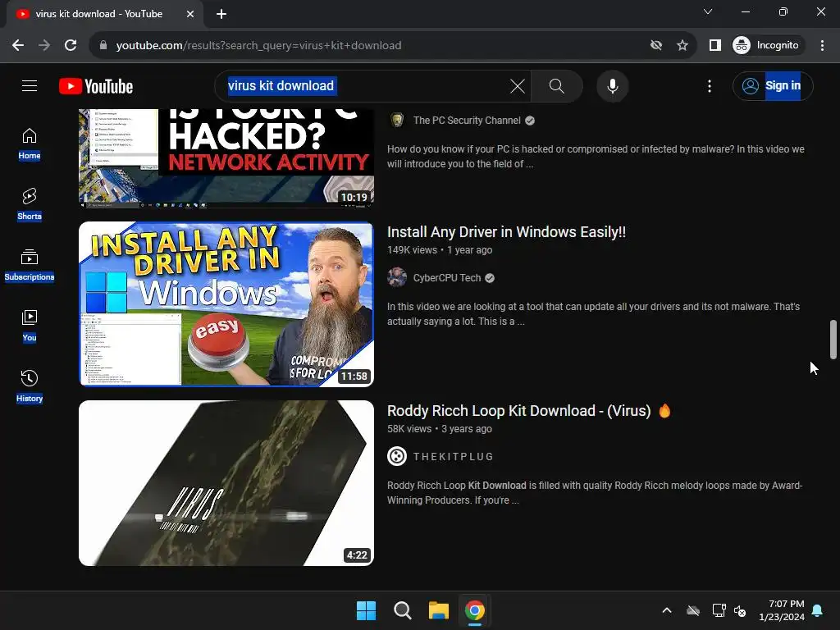Click the '149K views' text
840x630 pixels.
click(x=412, y=250)
